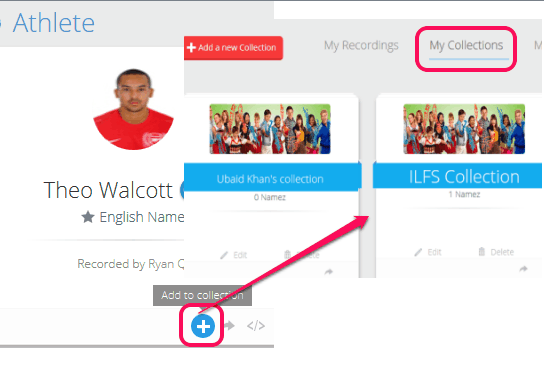544x367 pixels.
Task: Click the share arrow on Ubaid Khan's collection card
Action: pos(329,272)
